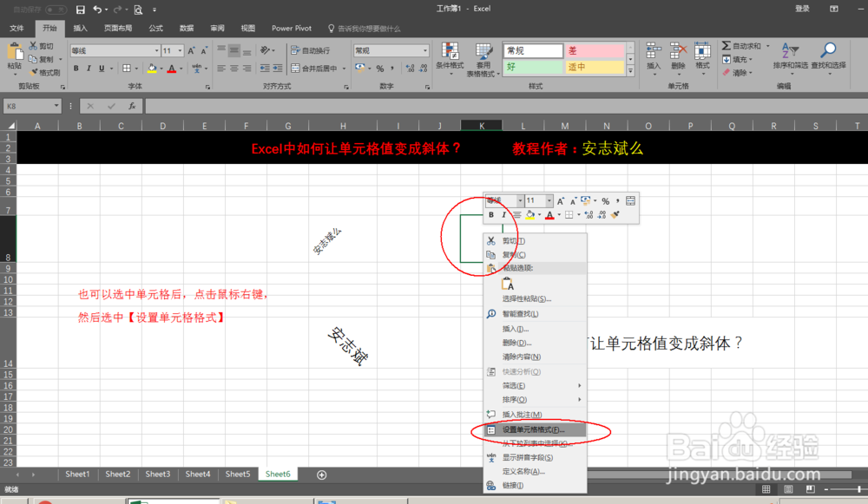Viewport: 868px width, 504px height.
Task: Click the Sort and Filter icon
Action: click(x=791, y=49)
